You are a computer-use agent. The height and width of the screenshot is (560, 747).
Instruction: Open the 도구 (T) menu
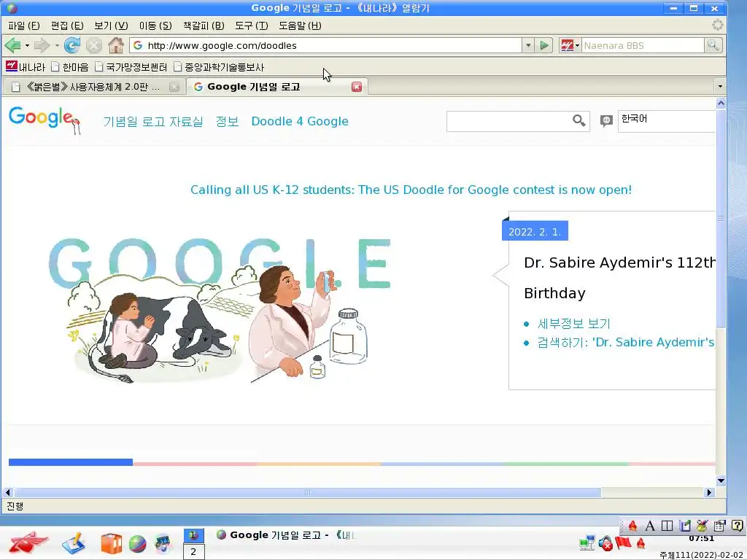pyautogui.click(x=251, y=26)
